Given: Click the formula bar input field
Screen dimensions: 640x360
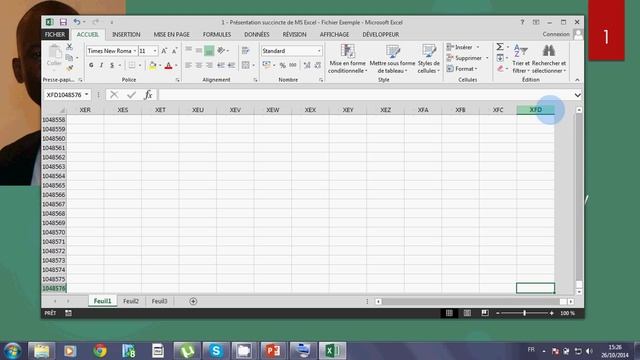Looking at the screenshot, I should coord(365,95).
